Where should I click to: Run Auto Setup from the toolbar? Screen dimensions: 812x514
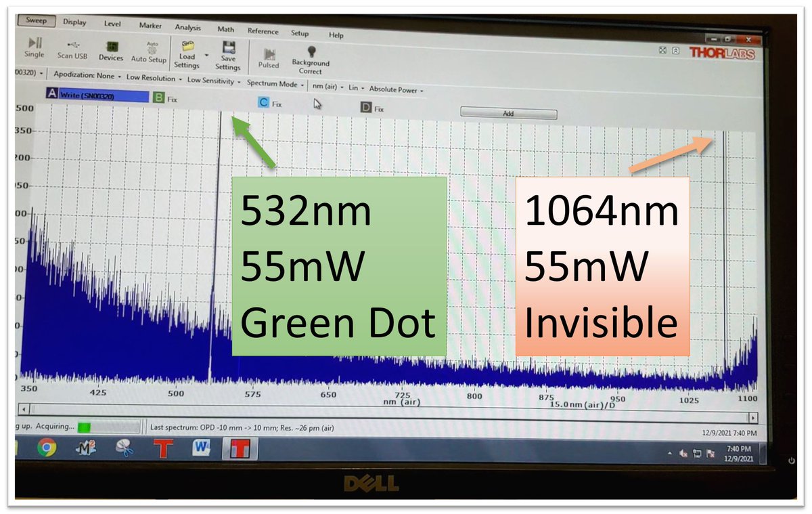point(150,51)
